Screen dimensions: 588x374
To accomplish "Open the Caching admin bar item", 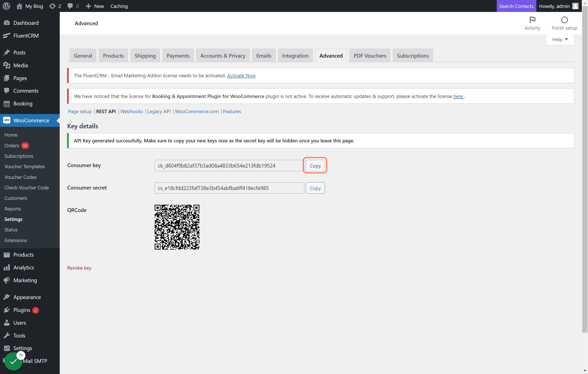I will 119,6.
